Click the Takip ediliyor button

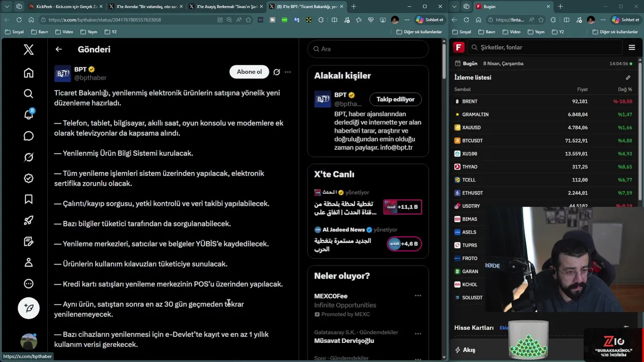click(395, 99)
